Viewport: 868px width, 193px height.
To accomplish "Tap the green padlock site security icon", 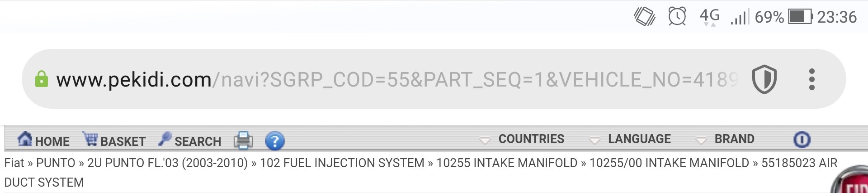I will (x=41, y=79).
